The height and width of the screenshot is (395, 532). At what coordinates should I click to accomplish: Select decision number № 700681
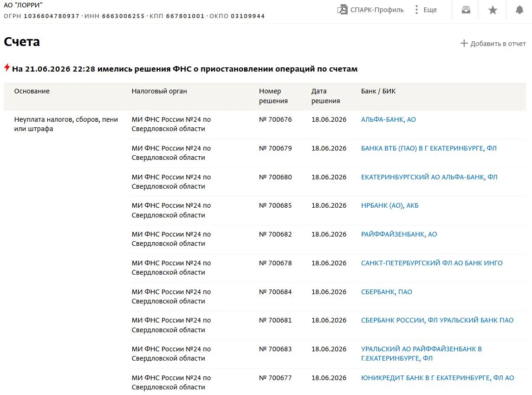click(x=275, y=320)
